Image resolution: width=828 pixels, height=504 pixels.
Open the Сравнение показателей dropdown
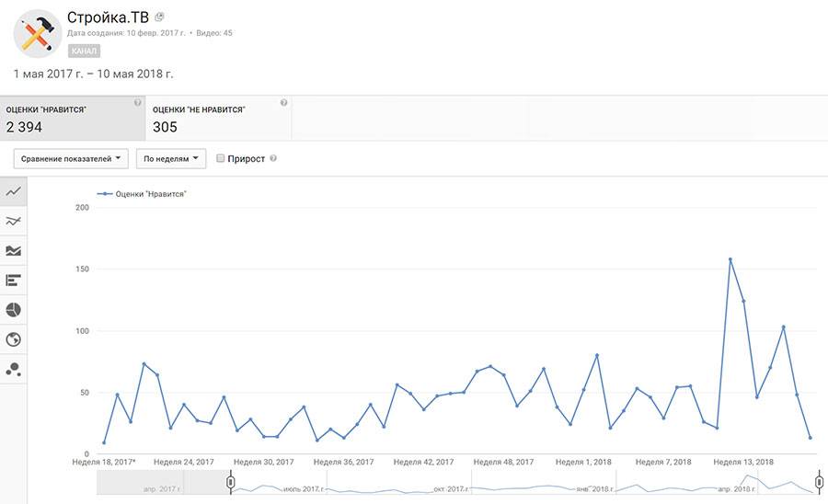coord(71,158)
